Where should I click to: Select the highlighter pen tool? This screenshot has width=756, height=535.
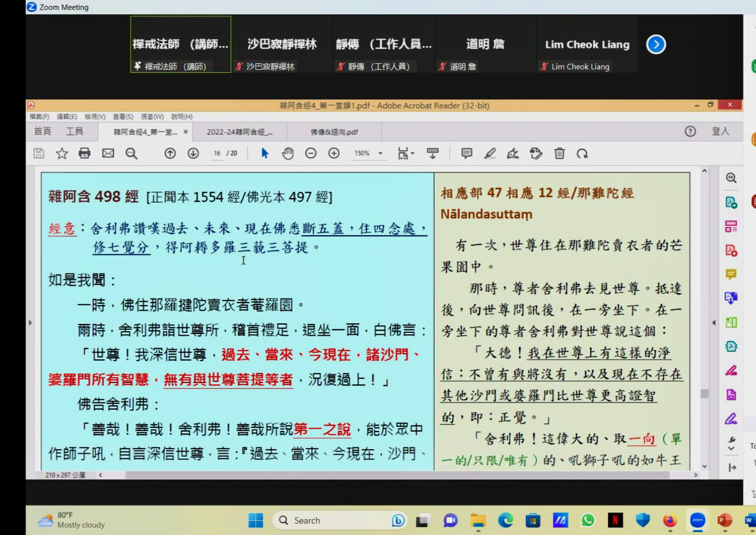coord(490,154)
